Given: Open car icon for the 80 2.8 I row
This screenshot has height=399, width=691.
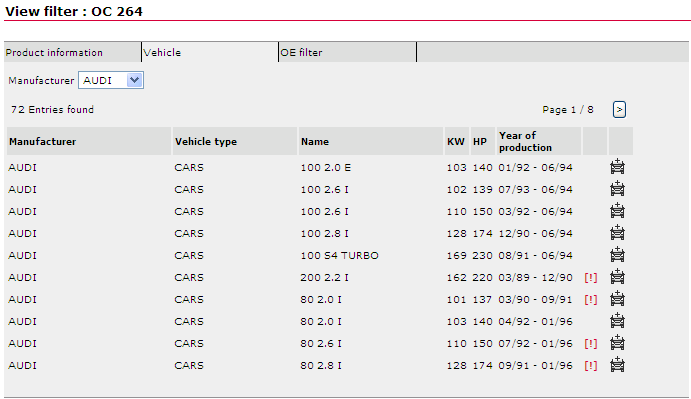Looking at the screenshot, I should pyautogui.click(x=617, y=365).
